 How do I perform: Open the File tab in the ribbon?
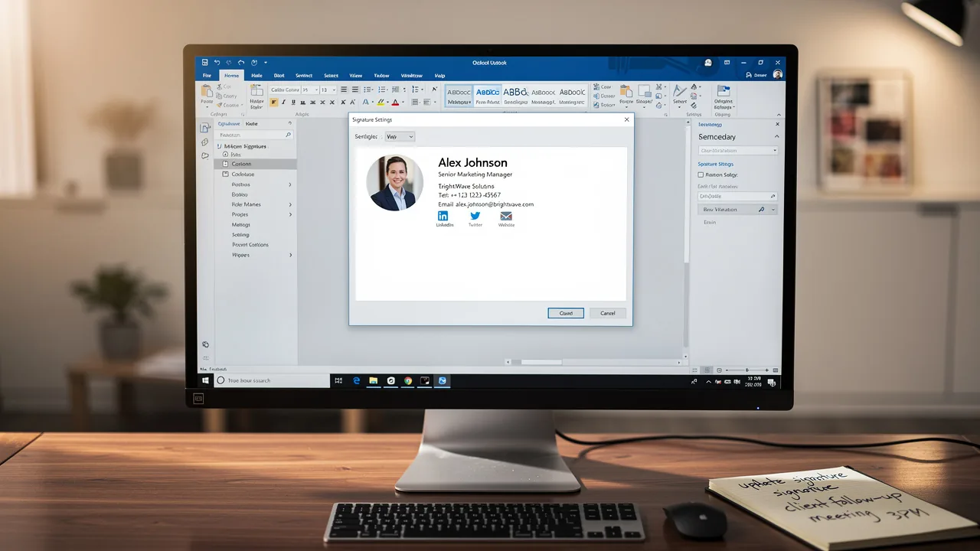click(x=207, y=76)
